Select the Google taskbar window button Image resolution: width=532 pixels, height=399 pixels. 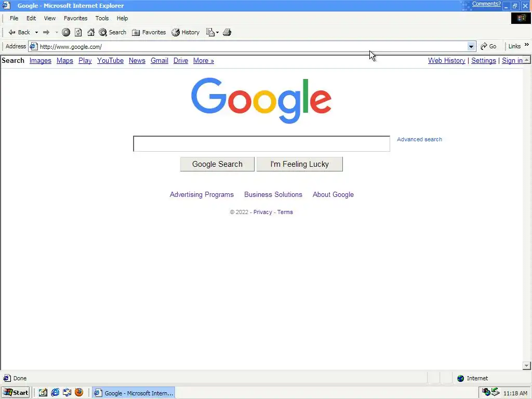[x=134, y=393]
